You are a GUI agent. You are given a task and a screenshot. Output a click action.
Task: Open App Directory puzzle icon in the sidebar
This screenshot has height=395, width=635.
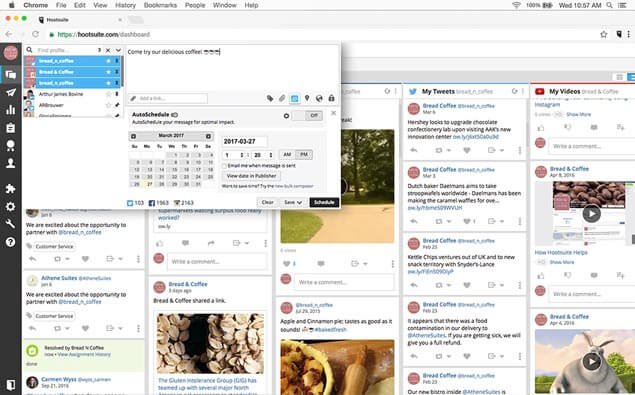(x=11, y=188)
